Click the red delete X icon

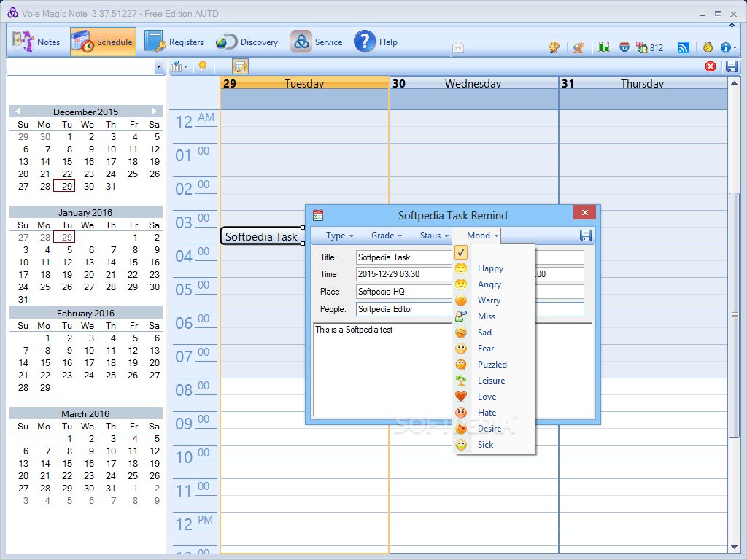[711, 66]
